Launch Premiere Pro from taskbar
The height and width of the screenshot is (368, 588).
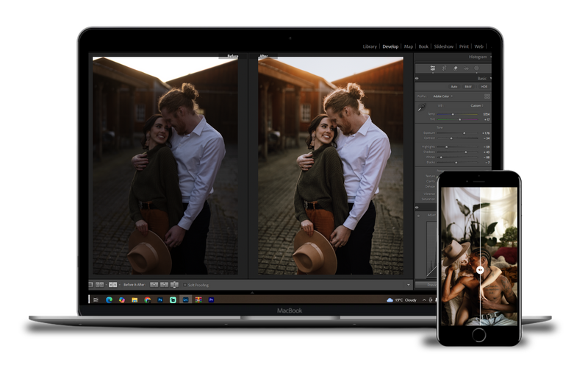211,300
